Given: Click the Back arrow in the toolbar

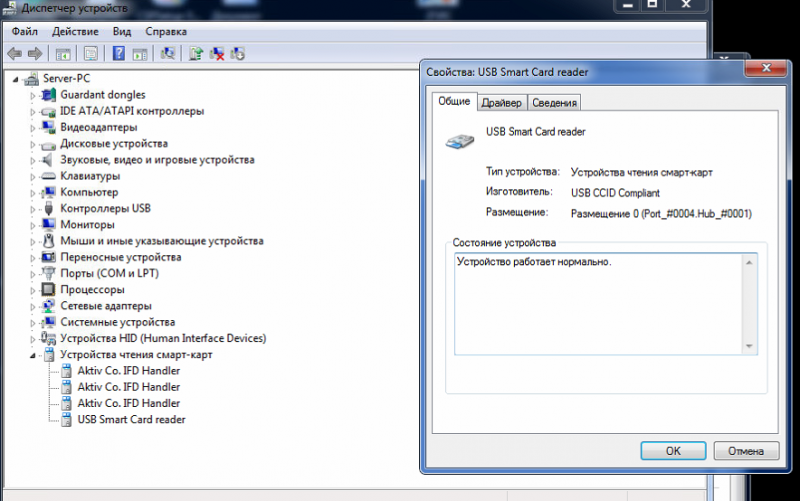Looking at the screenshot, I should coord(14,53).
